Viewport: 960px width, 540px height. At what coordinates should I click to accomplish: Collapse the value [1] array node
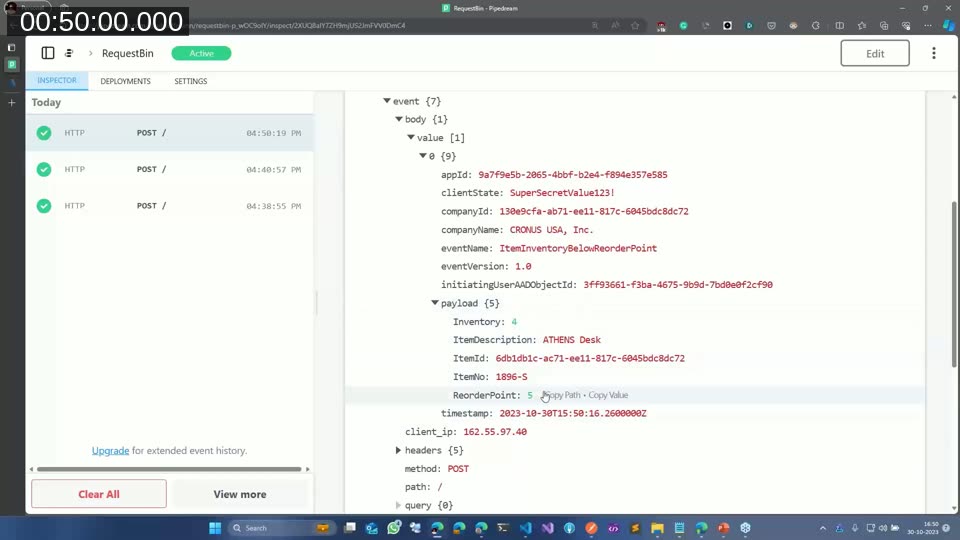(411, 138)
